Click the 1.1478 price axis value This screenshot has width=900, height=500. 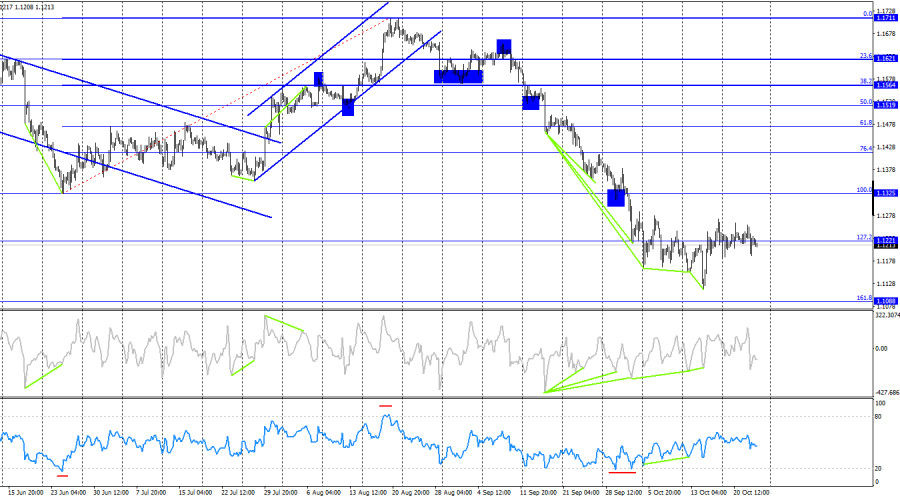click(886, 125)
